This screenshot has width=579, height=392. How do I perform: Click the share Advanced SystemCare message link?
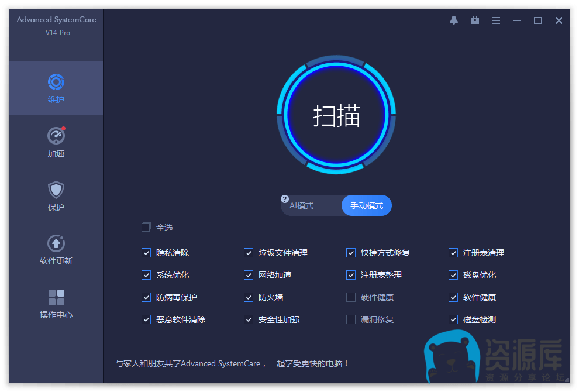pos(232,363)
